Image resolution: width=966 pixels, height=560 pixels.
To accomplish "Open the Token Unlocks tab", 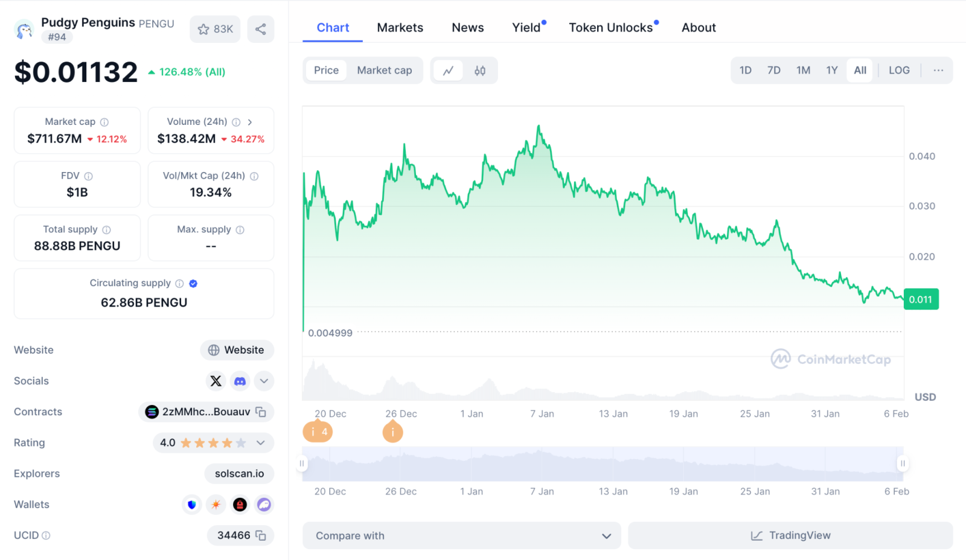I will click(610, 28).
